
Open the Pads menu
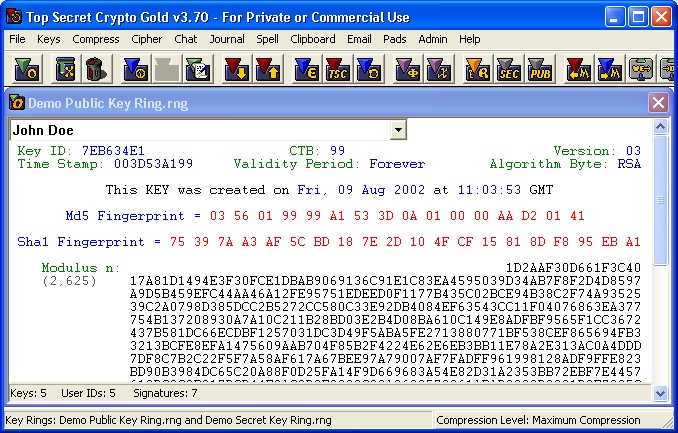(394, 39)
